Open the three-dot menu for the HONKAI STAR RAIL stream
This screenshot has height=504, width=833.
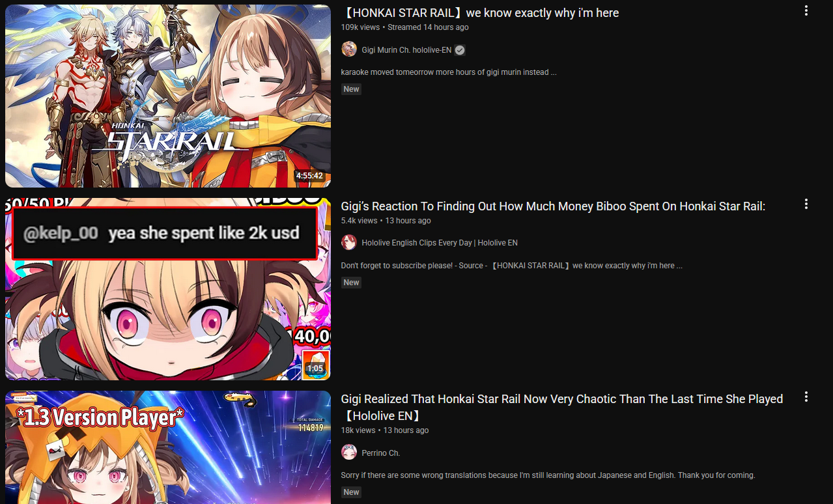(806, 10)
